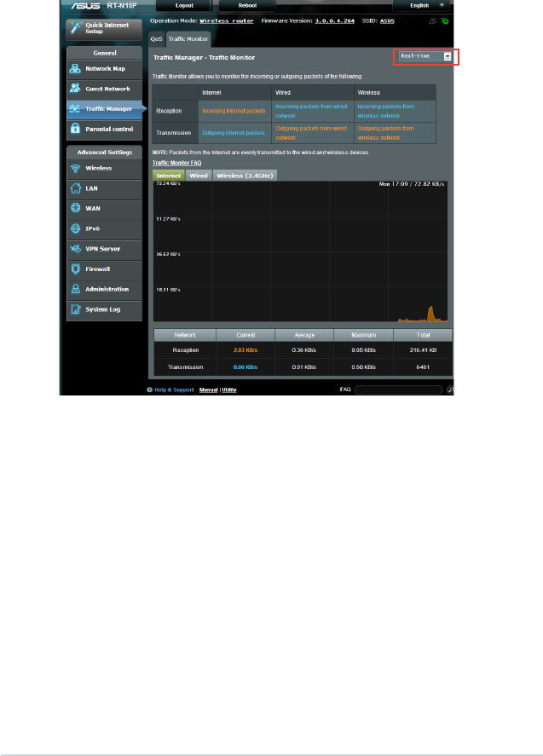Click 'Outgoing packets from wireless network' text

[386, 133]
